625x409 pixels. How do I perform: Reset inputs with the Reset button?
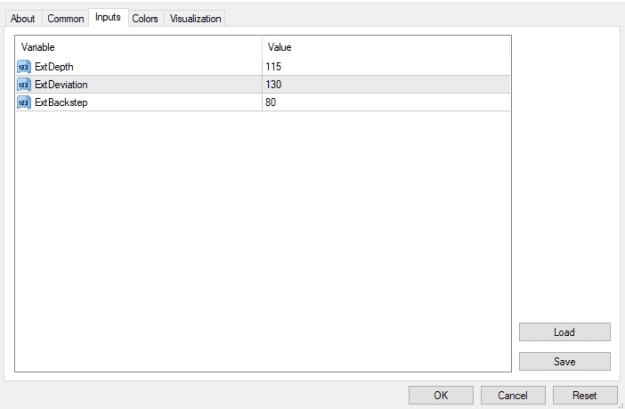click(x=585, y=395)
